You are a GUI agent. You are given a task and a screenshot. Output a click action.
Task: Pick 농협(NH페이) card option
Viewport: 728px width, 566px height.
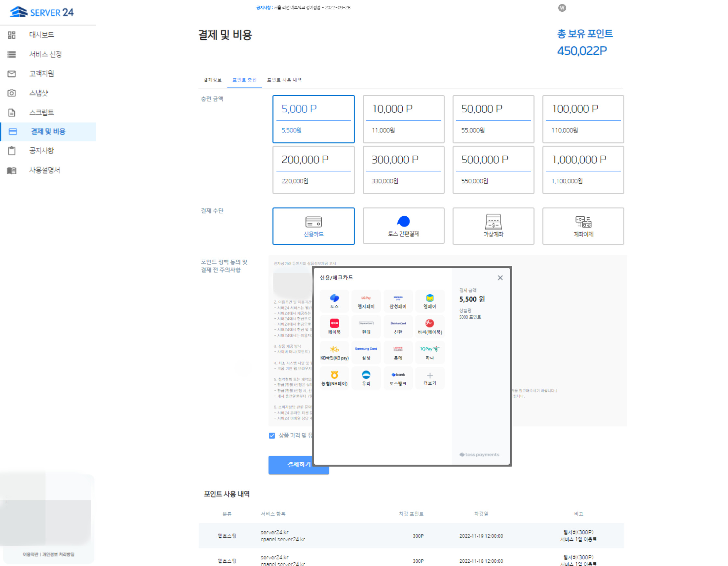point(334,378)
